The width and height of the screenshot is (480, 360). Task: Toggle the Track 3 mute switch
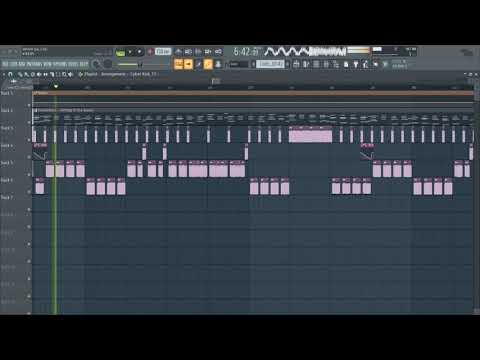coord(29,140)
